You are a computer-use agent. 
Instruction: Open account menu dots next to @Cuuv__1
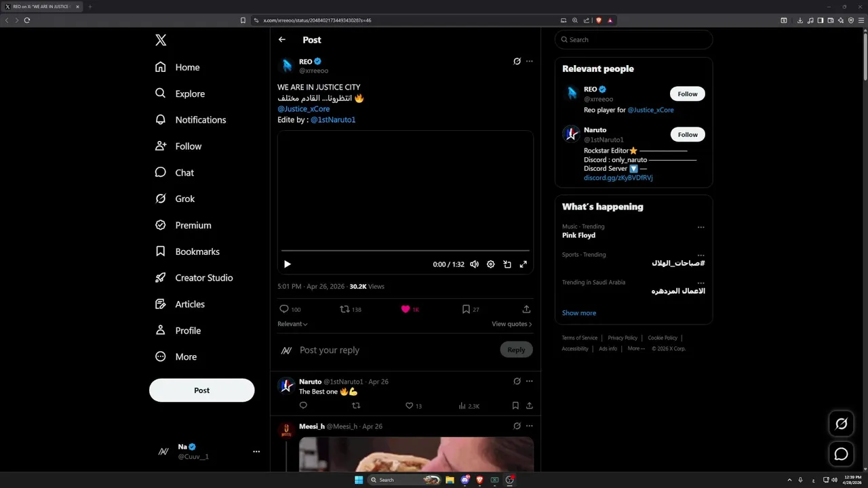click(256, 451)
